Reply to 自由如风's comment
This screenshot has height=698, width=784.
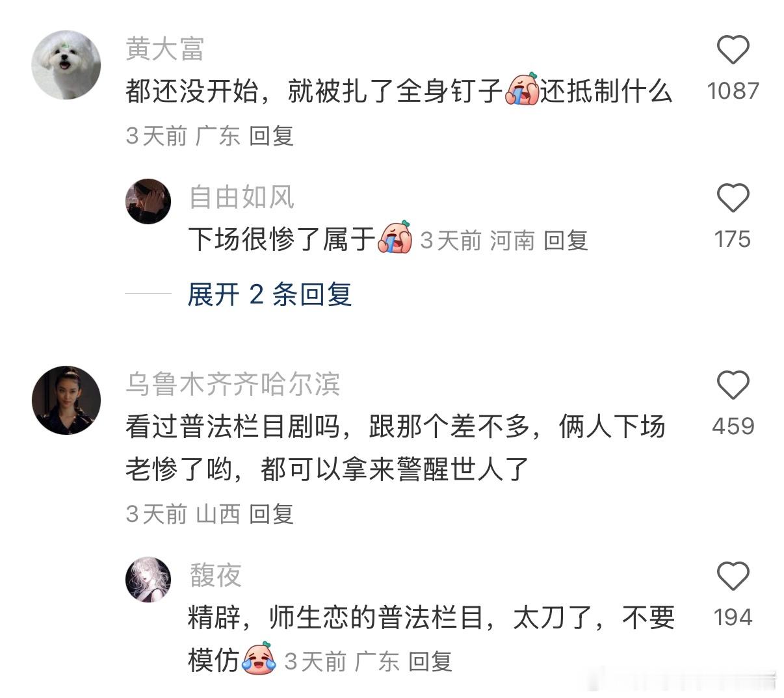click(x=566, y=241)
